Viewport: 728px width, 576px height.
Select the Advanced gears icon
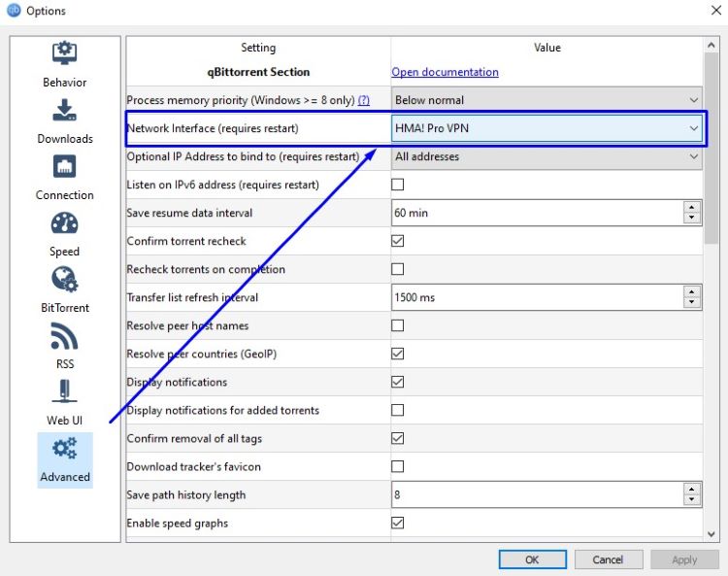click(64, 448)
